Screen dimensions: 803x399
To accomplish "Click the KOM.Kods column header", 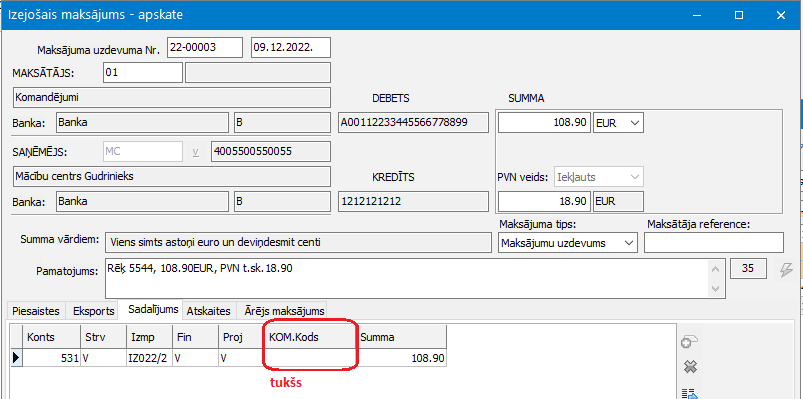I will (x=311, y=338).
